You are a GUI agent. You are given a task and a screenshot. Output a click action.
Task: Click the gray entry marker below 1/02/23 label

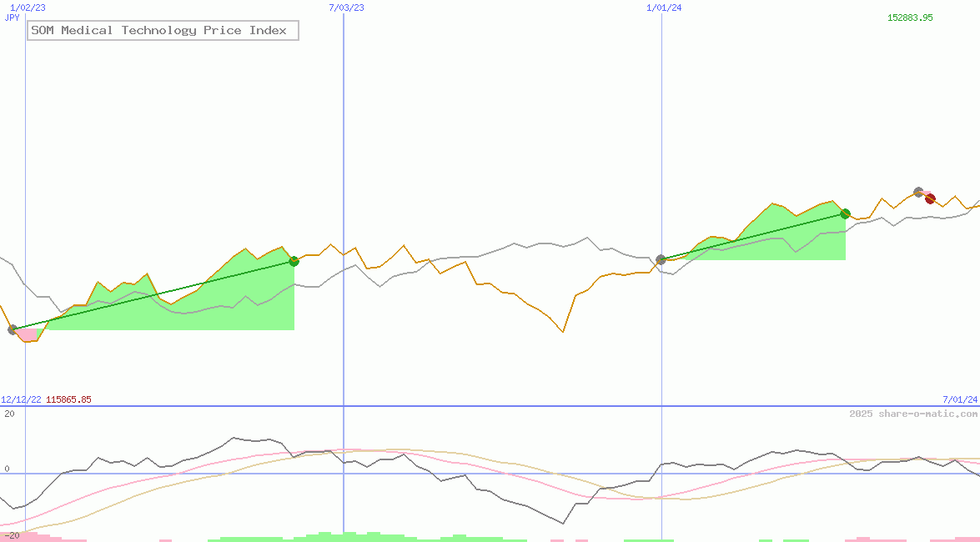13,330
